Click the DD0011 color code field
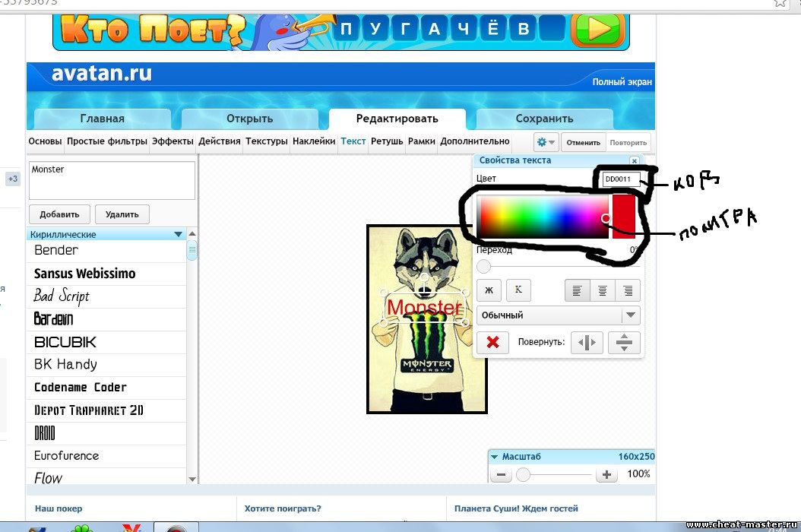 (x=619, y=179)
